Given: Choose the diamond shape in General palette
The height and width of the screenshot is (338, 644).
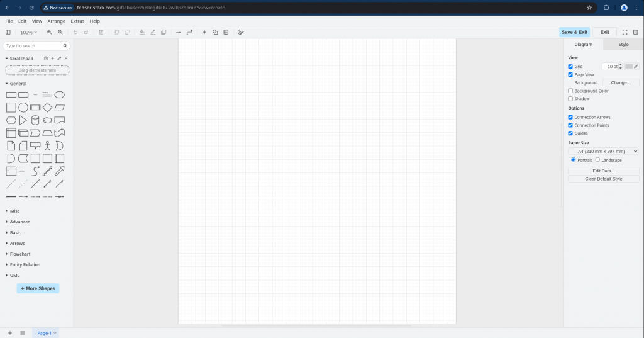Looking at the screenshot, I should click(47, 107).
